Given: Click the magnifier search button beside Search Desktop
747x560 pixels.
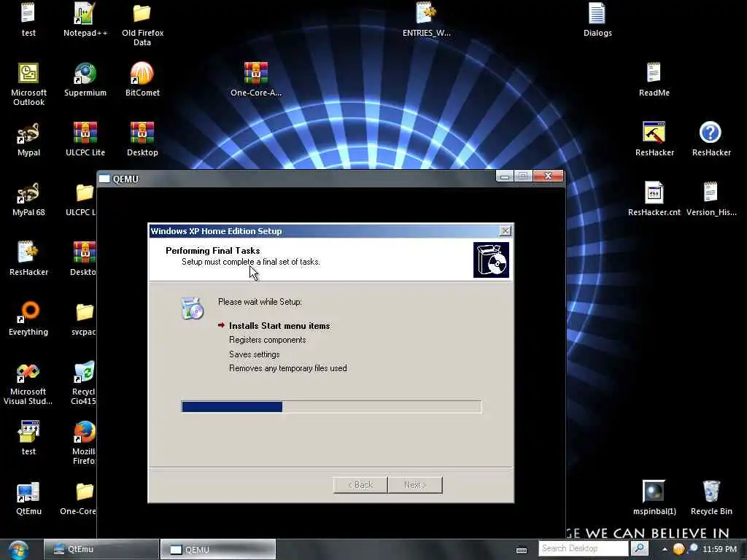Looking at the screenshot, I should coord(639,548).
